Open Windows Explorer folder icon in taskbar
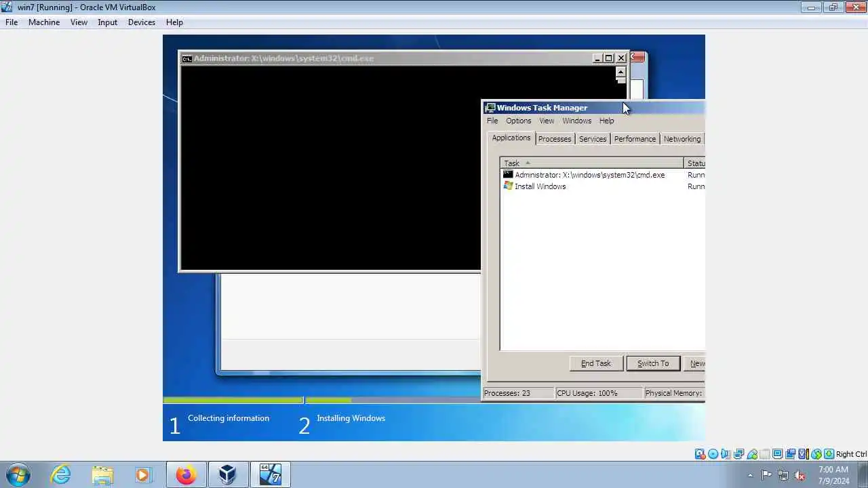Viewport: 868px width, 488px height. click(x=102, y=474)
